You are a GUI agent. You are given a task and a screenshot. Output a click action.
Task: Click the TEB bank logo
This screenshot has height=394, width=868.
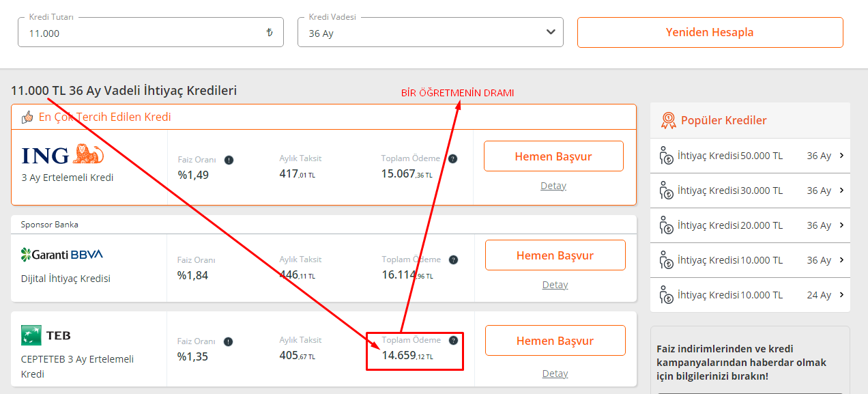pyautogui.click(x=46, y=335)
